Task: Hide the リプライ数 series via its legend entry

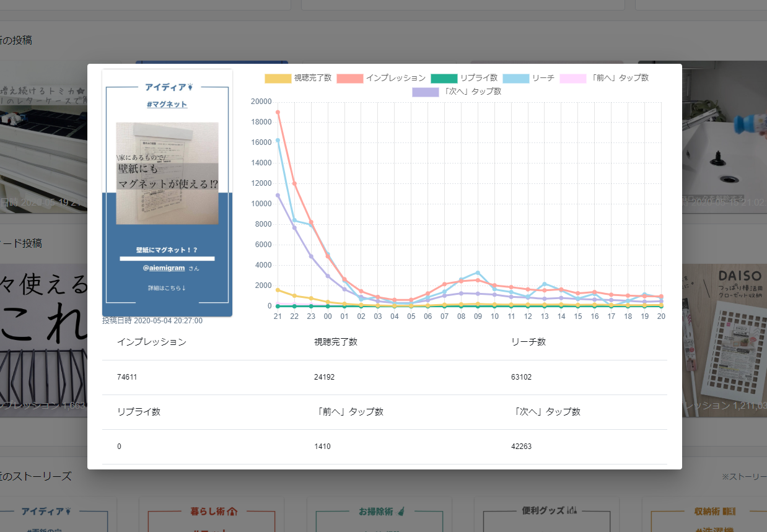Action: 478,79
